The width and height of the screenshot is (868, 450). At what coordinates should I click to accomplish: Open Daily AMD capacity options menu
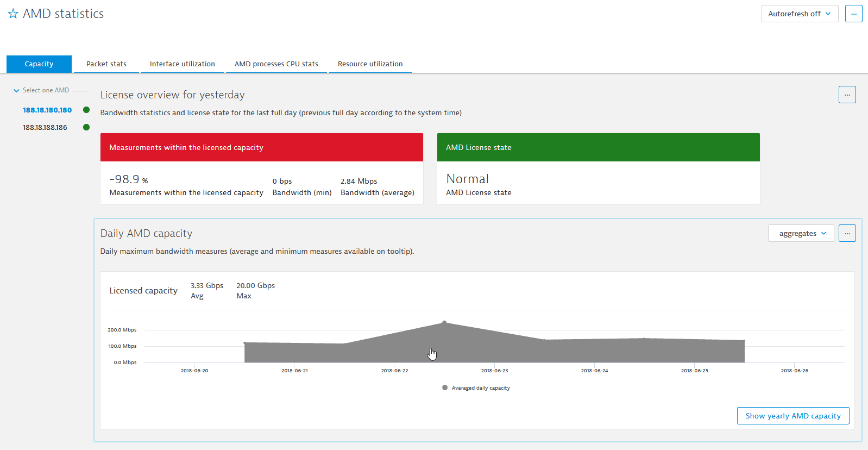click(x=847, y=233)
